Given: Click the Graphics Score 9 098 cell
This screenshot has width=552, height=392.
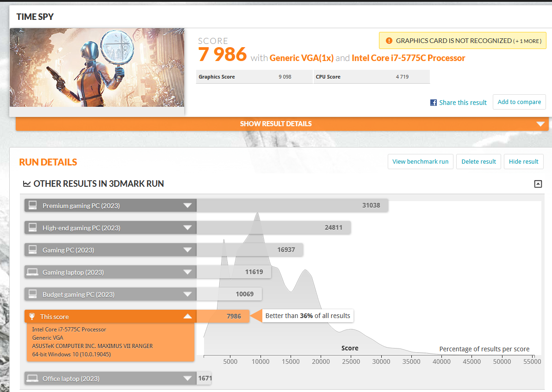Looking at the screenshot, I should tap(254, 77).
